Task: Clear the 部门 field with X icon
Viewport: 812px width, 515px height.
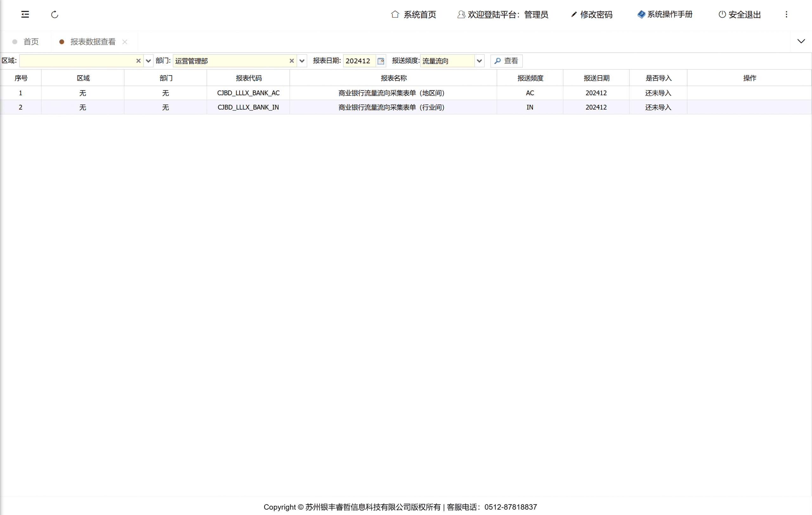Action: coord(292,61)
